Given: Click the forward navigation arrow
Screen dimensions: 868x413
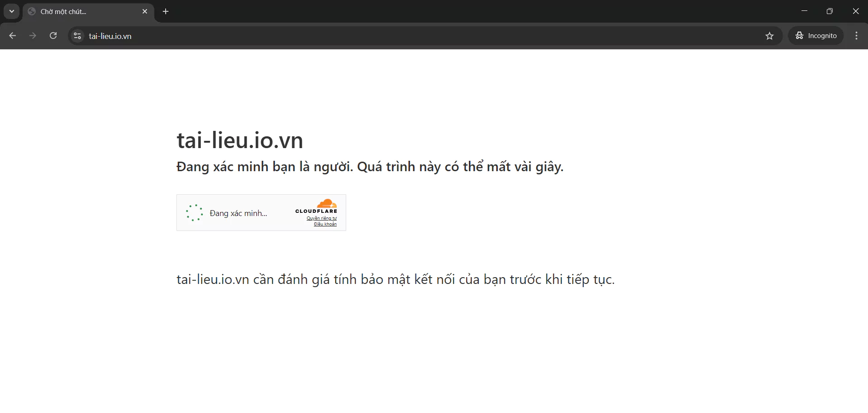Looking at the screenshot, I should 33,36.
